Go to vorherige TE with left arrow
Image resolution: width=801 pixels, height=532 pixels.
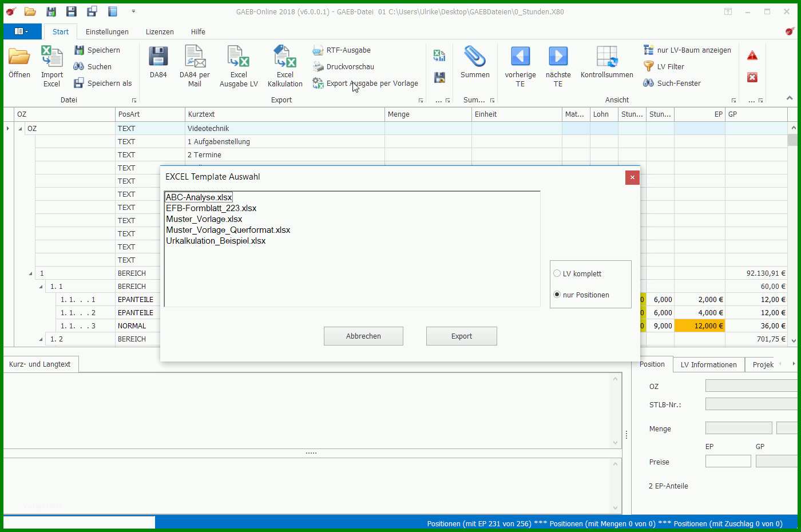point(520,57)
